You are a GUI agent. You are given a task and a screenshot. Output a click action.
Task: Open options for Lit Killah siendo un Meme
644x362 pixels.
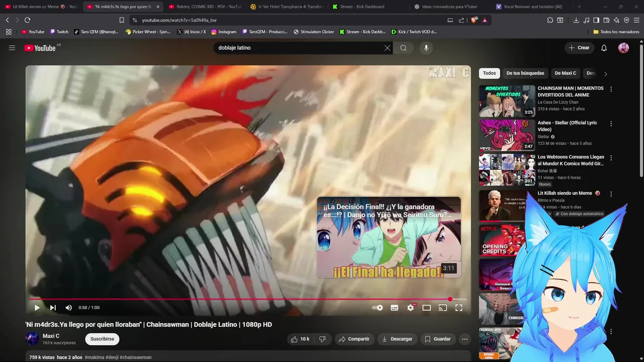point(611,194)
